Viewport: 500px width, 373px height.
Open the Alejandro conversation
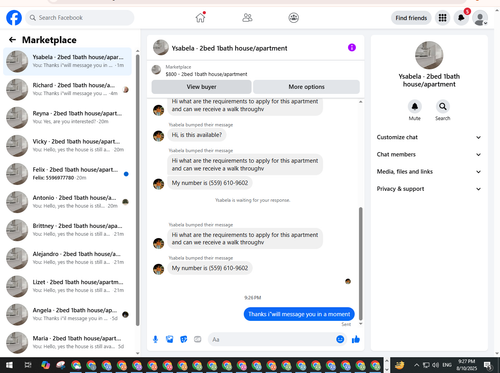click(67, 258)
